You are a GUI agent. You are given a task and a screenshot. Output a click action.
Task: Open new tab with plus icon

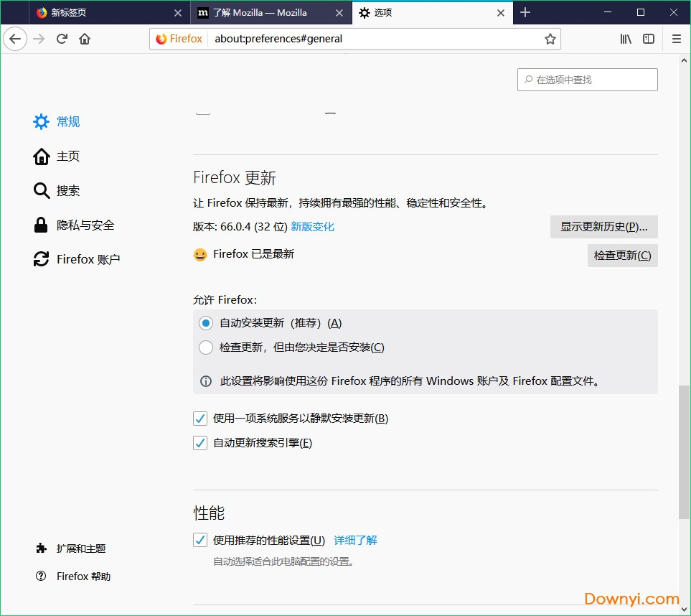point(525,12)
